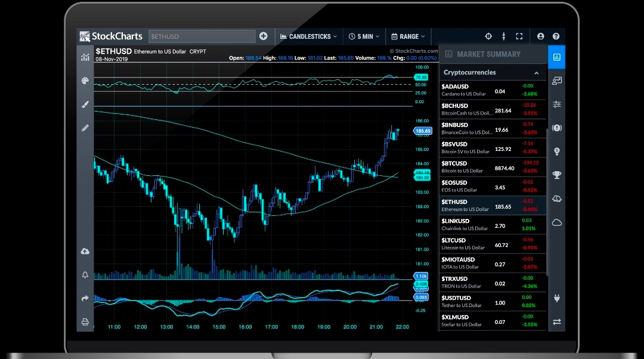Select the paintbrush style tool

85,104
